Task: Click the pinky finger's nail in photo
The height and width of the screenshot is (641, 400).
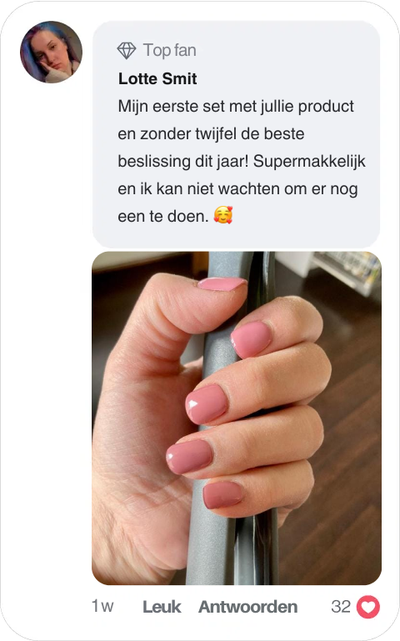Action: pos(223,495)
